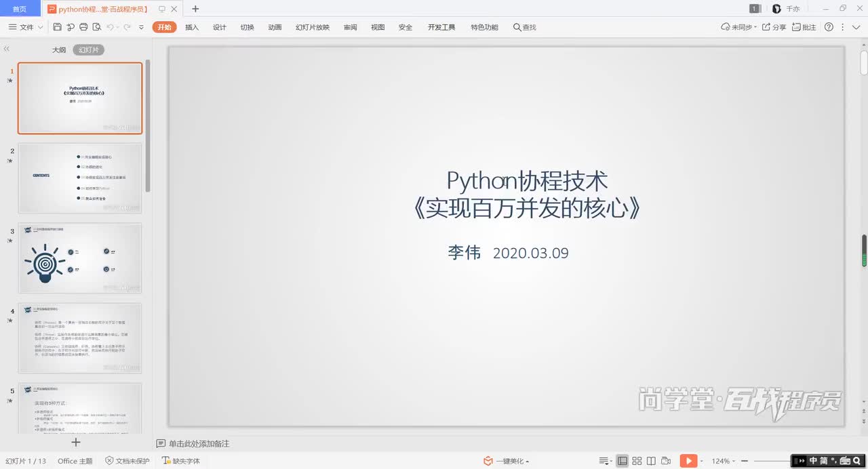Open the 开发工具 tab

pyautogui.click(x=441, y=27)
